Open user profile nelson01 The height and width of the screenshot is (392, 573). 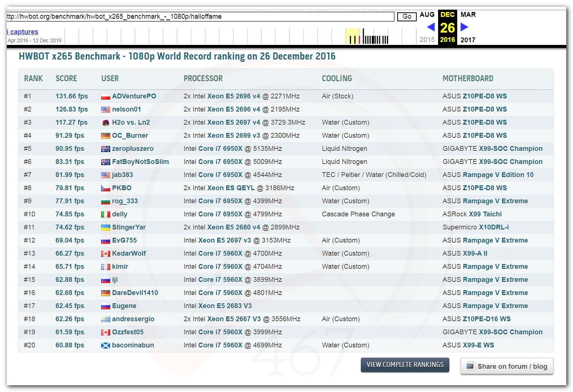pos(126,109)
